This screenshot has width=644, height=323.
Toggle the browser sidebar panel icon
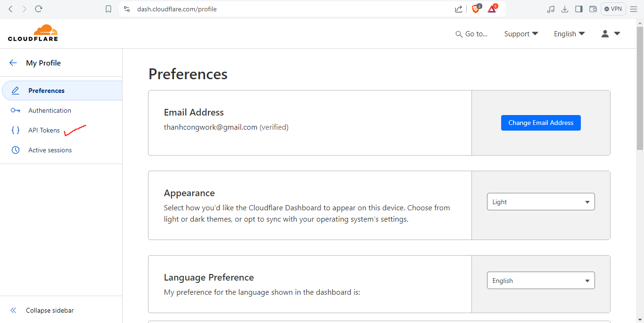tap(579, 9)
